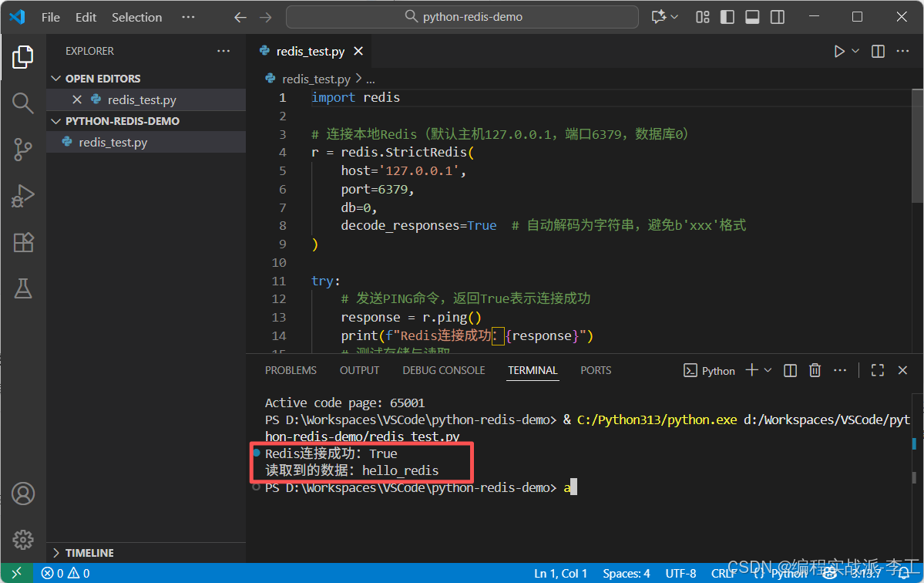
Task: Open the File menu
Action: click(x=51, y=17)
